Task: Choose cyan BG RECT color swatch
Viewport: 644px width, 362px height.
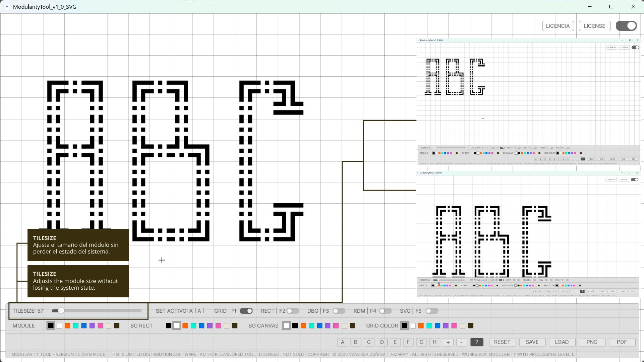Action: [x=193, y=325]
